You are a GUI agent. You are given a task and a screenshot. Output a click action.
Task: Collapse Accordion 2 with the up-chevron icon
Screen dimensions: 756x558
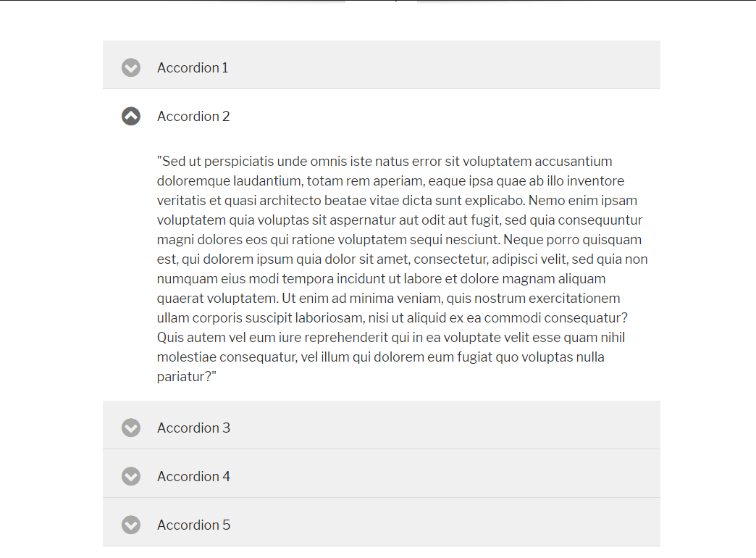coord(131,116)
